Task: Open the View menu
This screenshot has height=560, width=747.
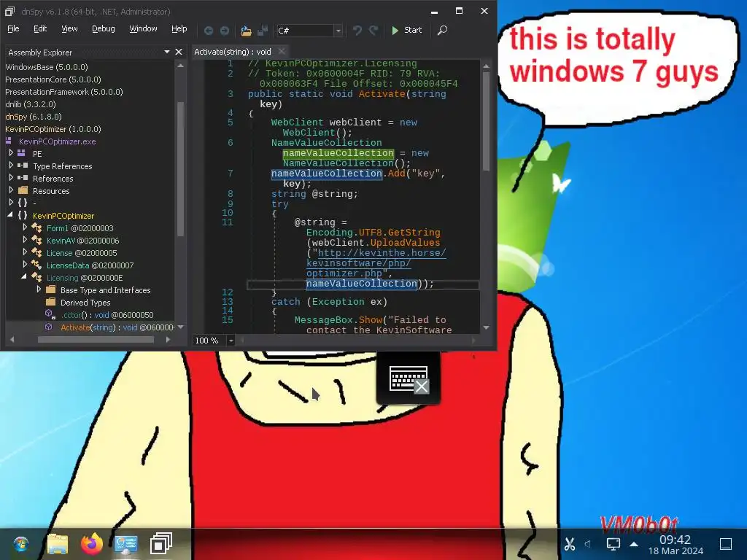Action: pos(69,28)
